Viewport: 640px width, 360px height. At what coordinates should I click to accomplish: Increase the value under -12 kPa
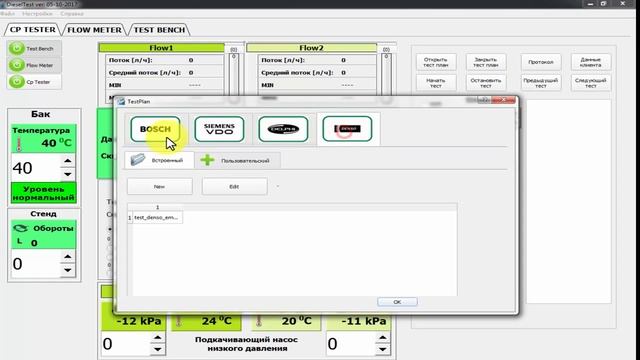tap(158, 338)
